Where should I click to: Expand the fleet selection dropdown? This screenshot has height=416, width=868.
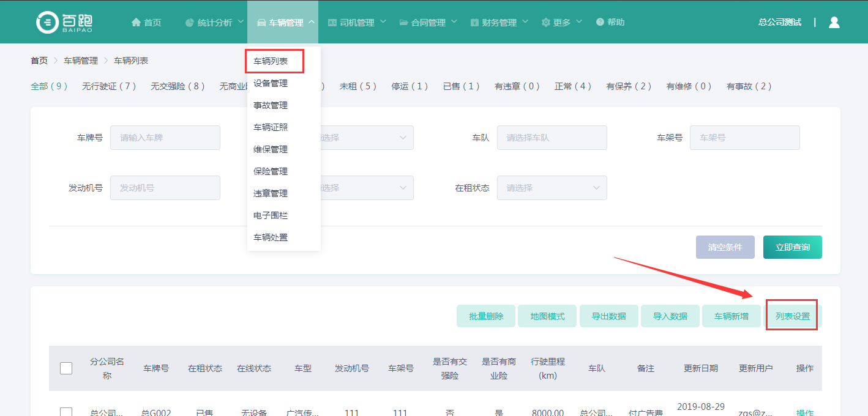pos(552,138)
